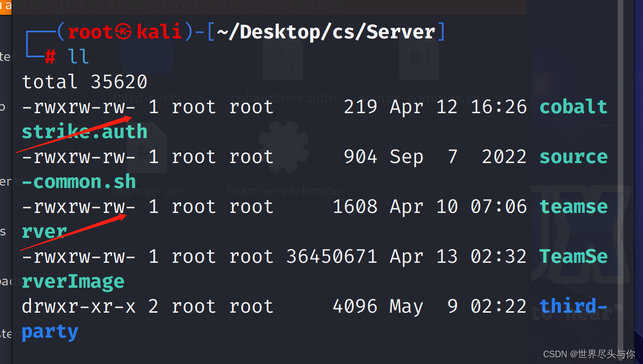
Task: Select the blue 'party' directory name text
Action: (x=50, y=332)
